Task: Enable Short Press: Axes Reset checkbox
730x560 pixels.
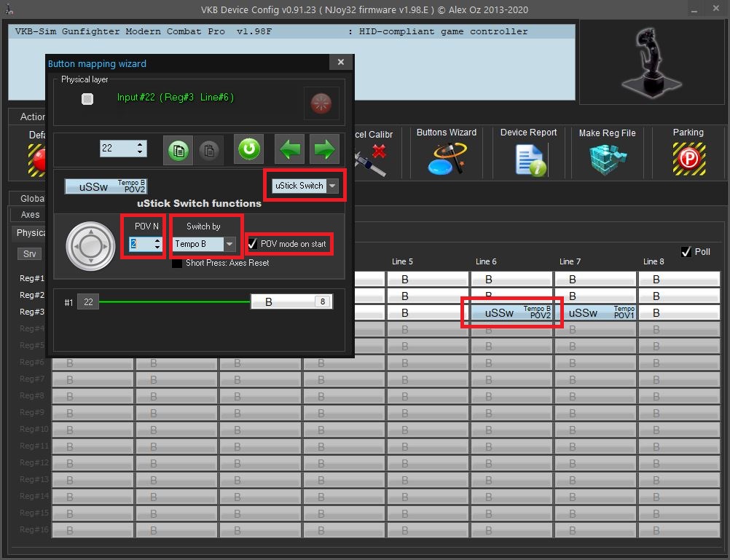Action: (177, 263)
